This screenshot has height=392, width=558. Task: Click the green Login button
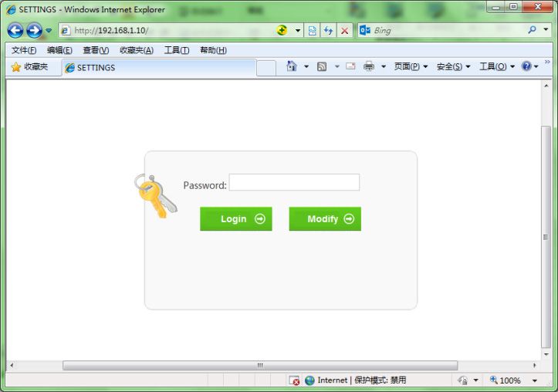[236, 219]
